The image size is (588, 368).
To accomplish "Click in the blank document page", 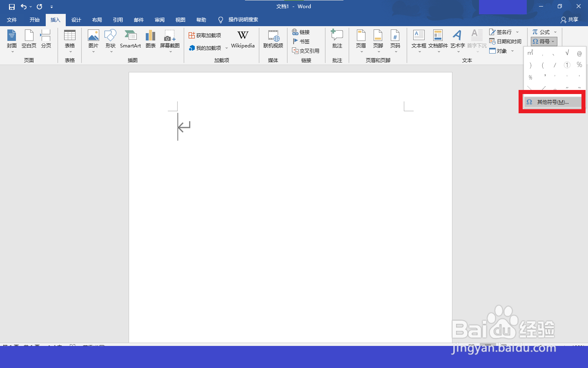I will (290, 207).
